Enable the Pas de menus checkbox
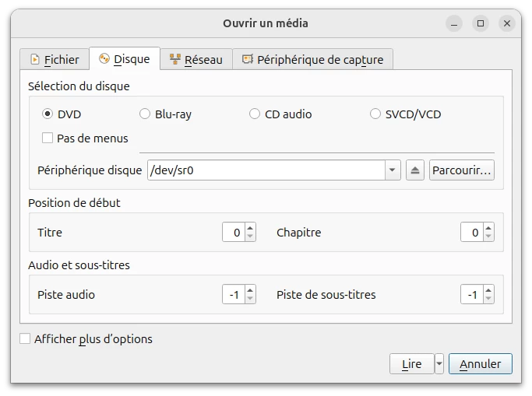This screenshot has height=396, width=532. tap(48, 138)
